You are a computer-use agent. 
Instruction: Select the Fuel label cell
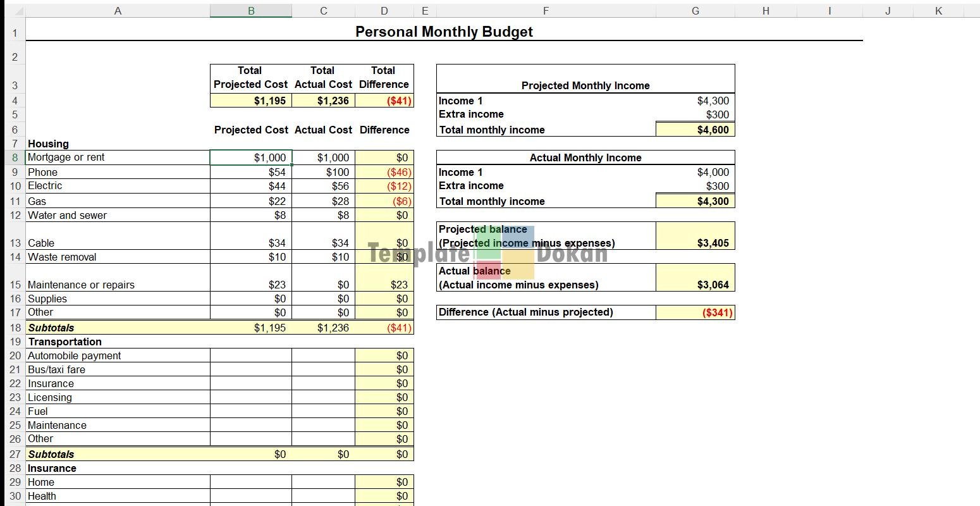[x=118, y=411]
